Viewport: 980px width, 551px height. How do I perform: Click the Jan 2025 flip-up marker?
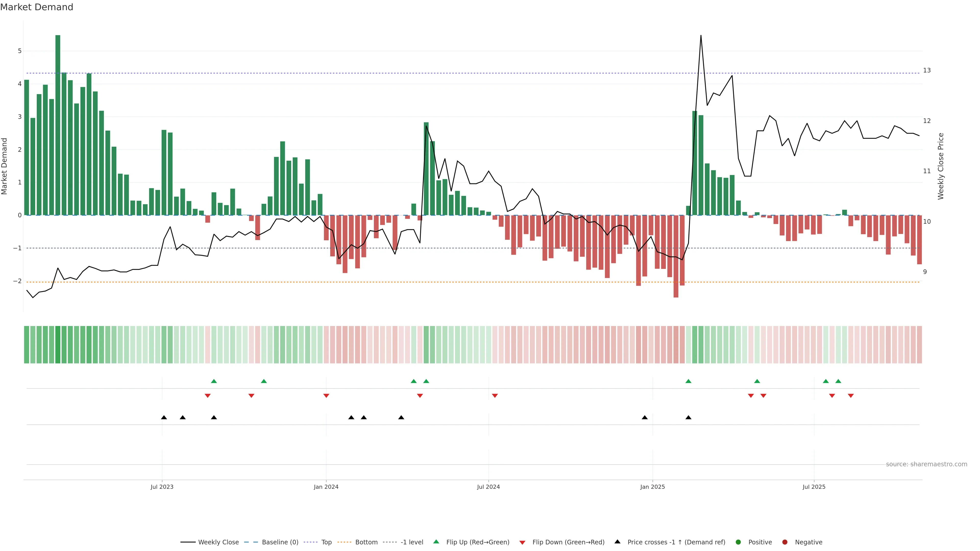(x=688, y=381)
